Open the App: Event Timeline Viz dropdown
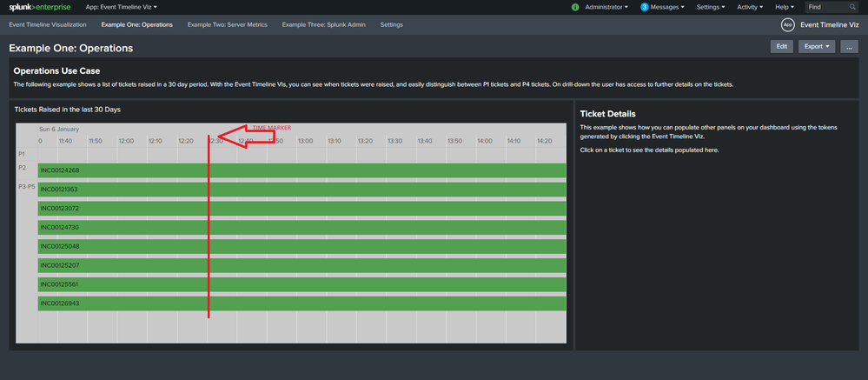Image resolution: width=868 pixels, height=380 pixels. (122, 7)
